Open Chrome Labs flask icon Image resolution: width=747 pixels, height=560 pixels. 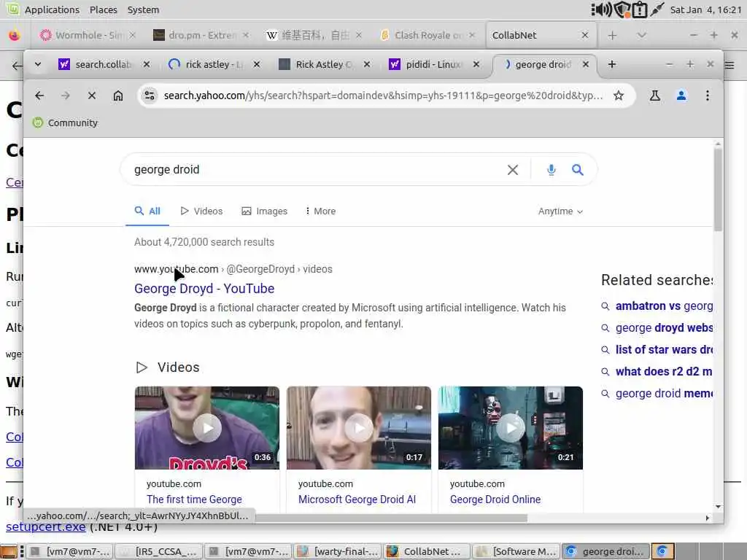tap(655, 96)
